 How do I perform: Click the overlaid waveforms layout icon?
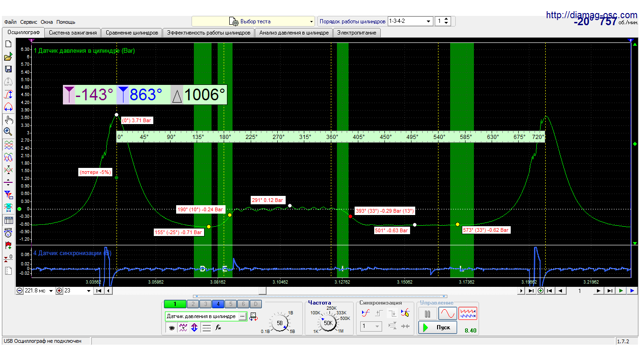click(x=8, y=157)
